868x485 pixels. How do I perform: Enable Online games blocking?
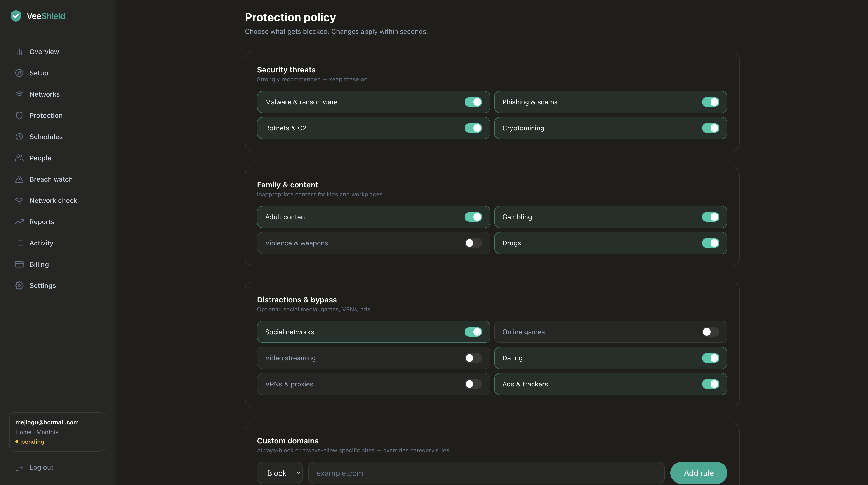coord(710,332)
